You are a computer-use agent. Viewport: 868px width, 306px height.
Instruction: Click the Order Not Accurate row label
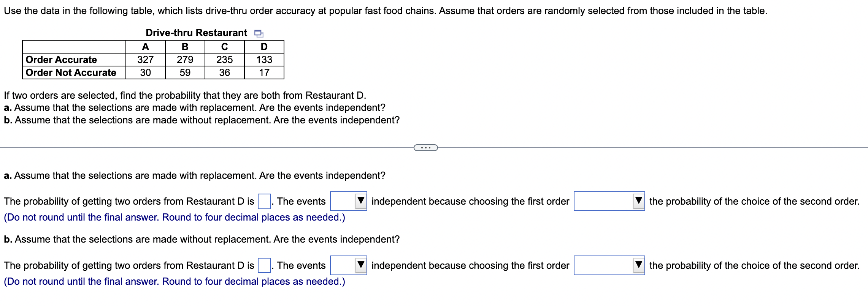pos(70,72)
